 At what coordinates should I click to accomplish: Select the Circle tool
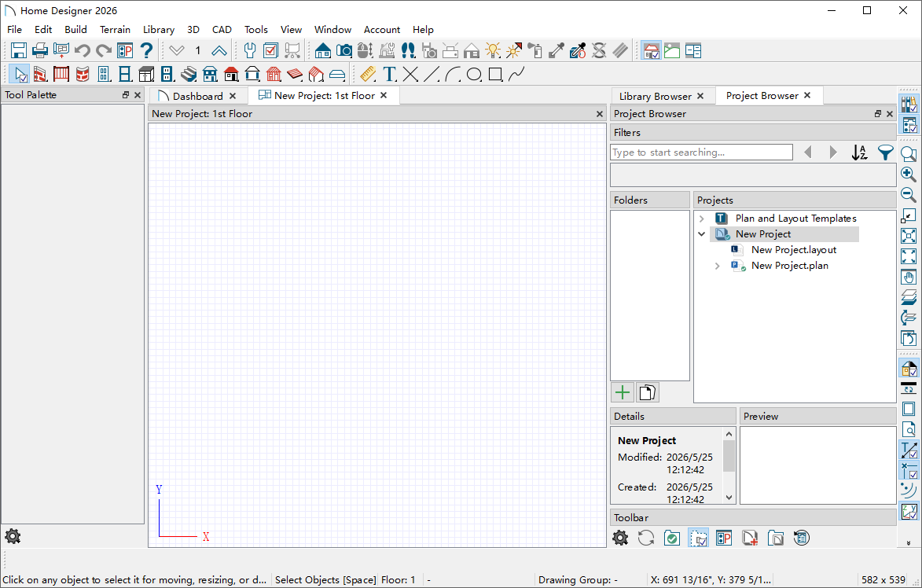[474, 74]
